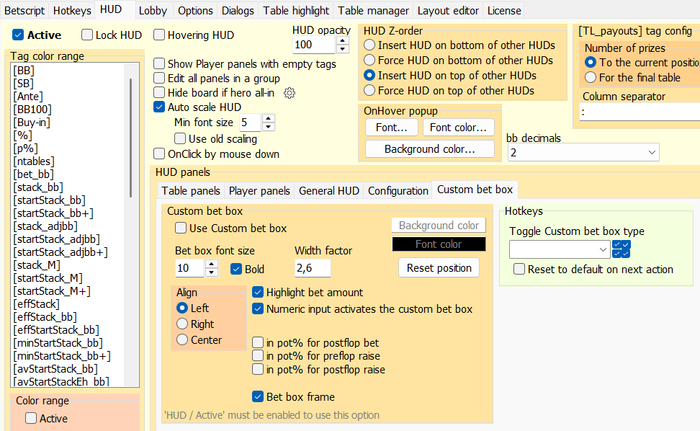Open the Layout editor tab

448,10
